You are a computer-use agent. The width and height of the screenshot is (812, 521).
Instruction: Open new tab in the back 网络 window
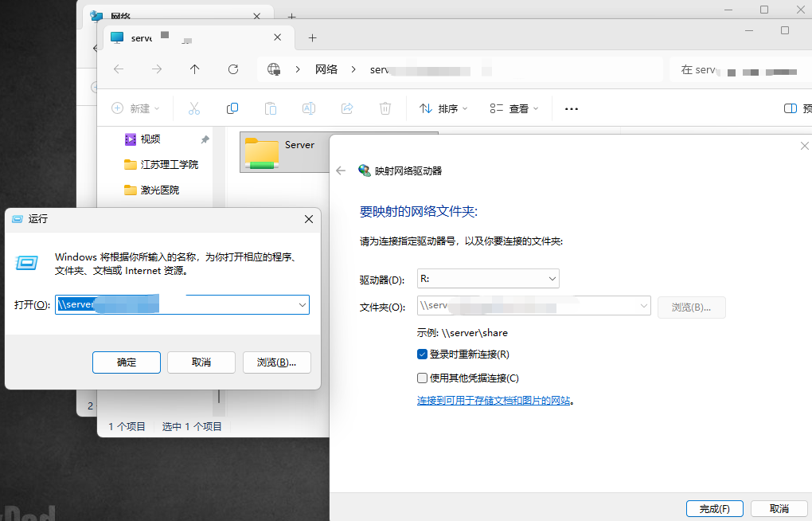pyautogui.click(x=292, y=16)
